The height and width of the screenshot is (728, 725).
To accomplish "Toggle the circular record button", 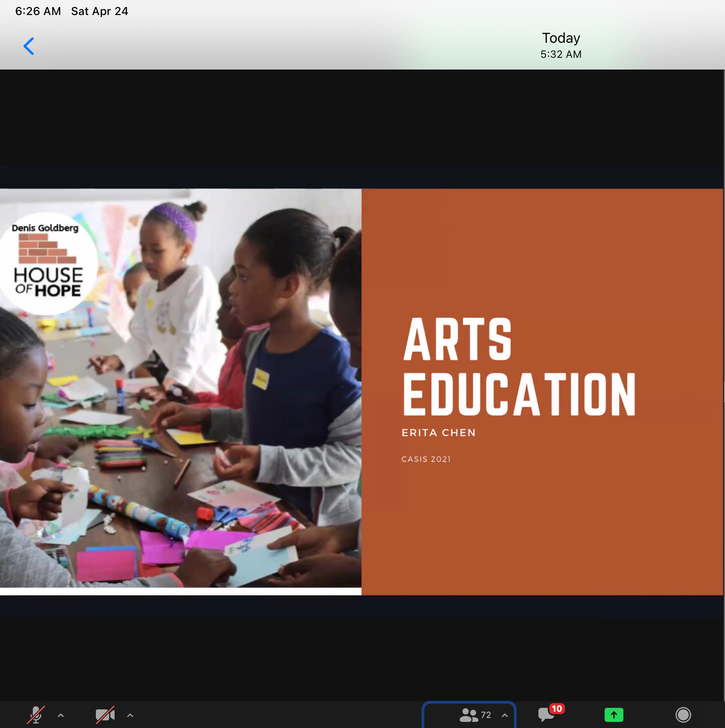I will (683, 715).
